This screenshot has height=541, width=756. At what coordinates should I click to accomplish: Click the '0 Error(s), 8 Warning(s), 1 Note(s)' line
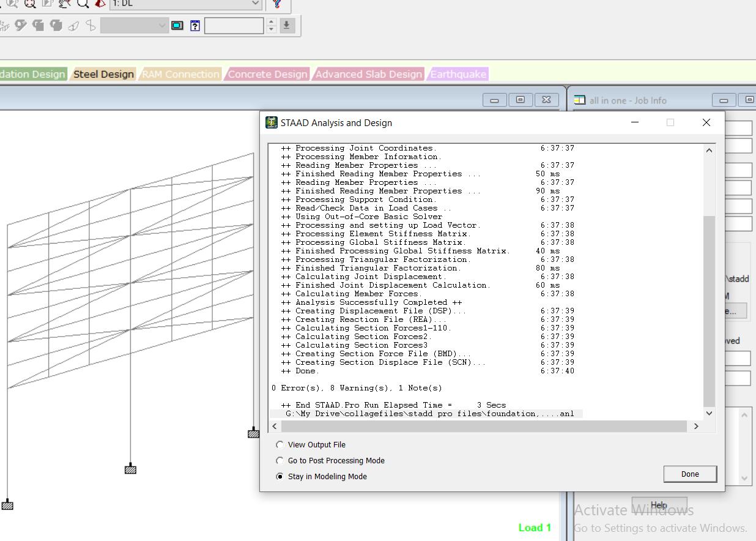[x=357, y=388]
